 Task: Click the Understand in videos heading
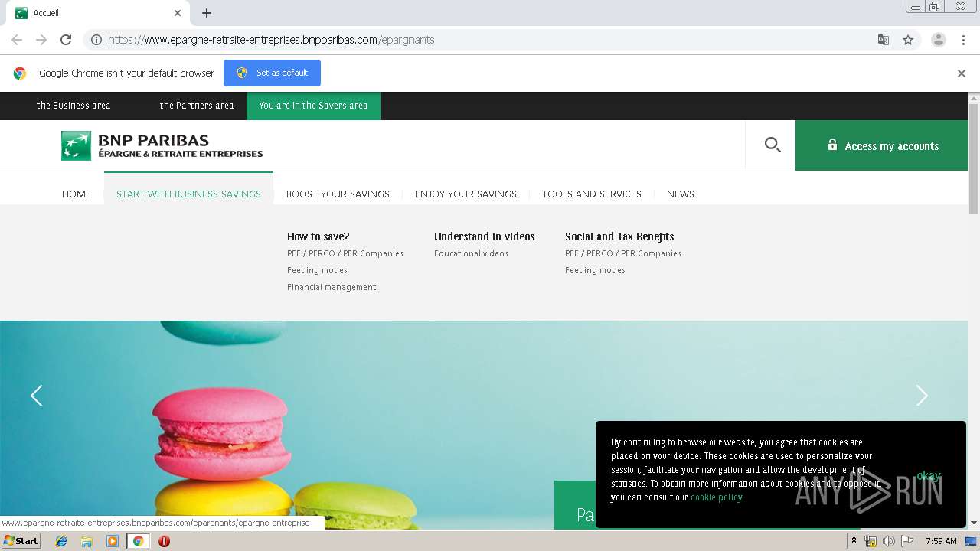pos(485,236)
